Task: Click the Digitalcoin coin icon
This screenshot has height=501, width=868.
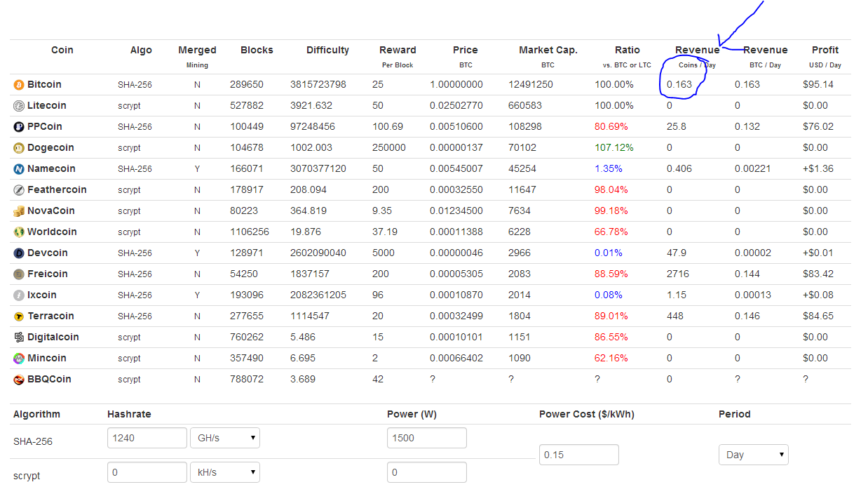Action: (x=19, y=338)
